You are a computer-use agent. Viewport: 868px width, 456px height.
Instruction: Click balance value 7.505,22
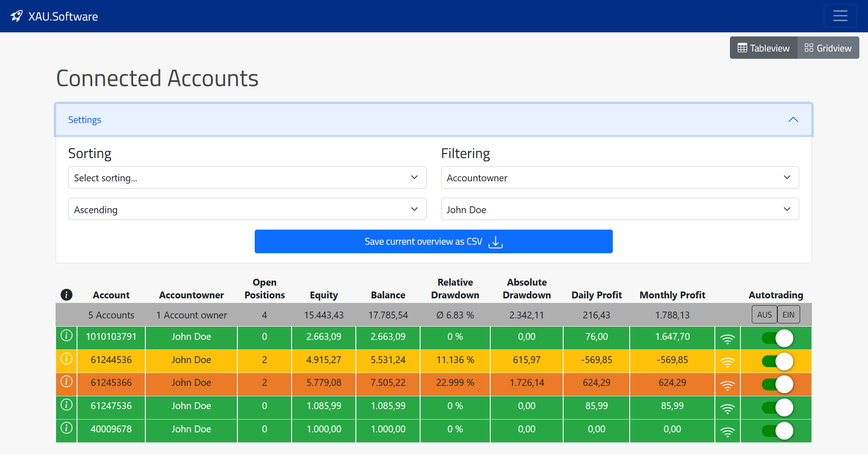point(388,383)
